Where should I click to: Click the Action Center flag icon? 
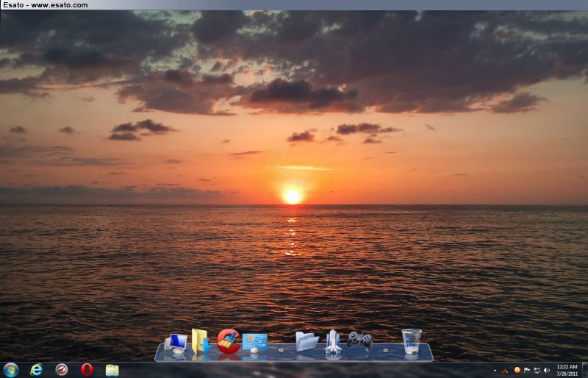pyautogui.click(x=527, y=370)
